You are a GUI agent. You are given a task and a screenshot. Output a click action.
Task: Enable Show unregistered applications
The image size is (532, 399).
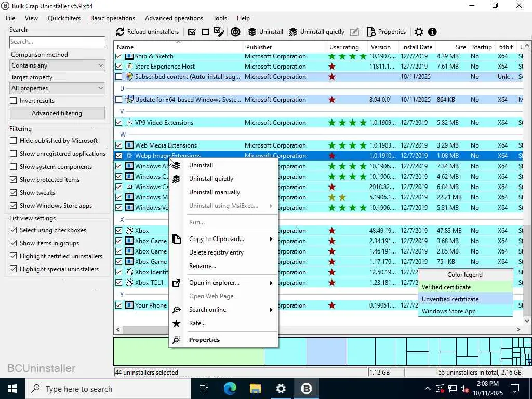[x=13, y=154]
